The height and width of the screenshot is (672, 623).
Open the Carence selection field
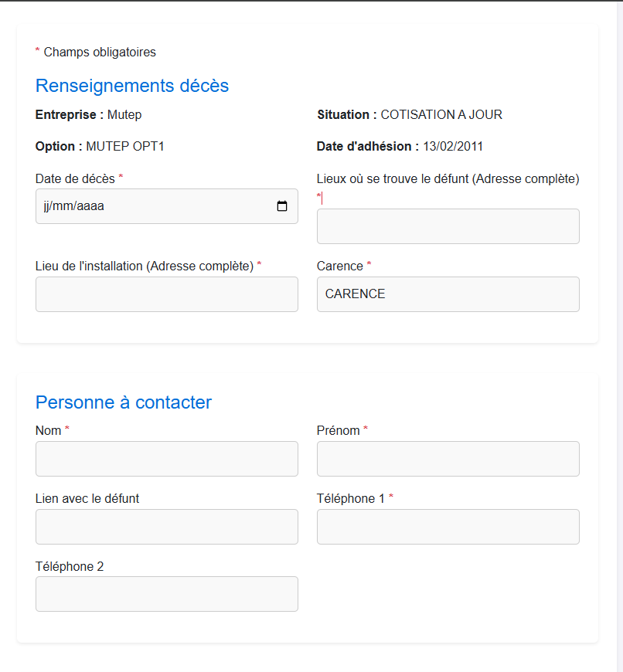point(448,294)
